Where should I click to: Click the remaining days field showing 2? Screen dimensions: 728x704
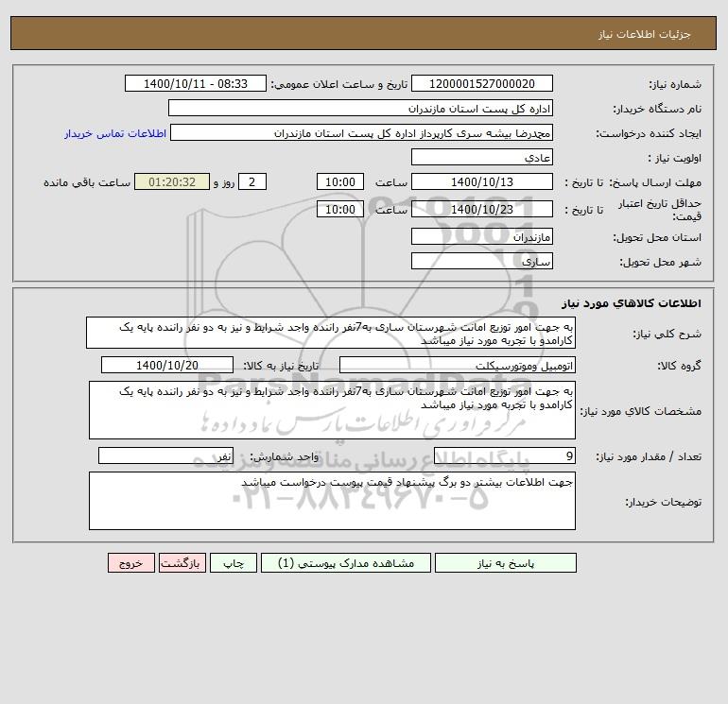(x=252, y=182)
